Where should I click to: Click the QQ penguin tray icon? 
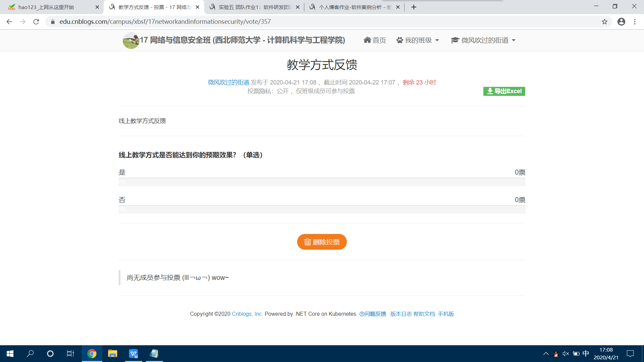556,354
